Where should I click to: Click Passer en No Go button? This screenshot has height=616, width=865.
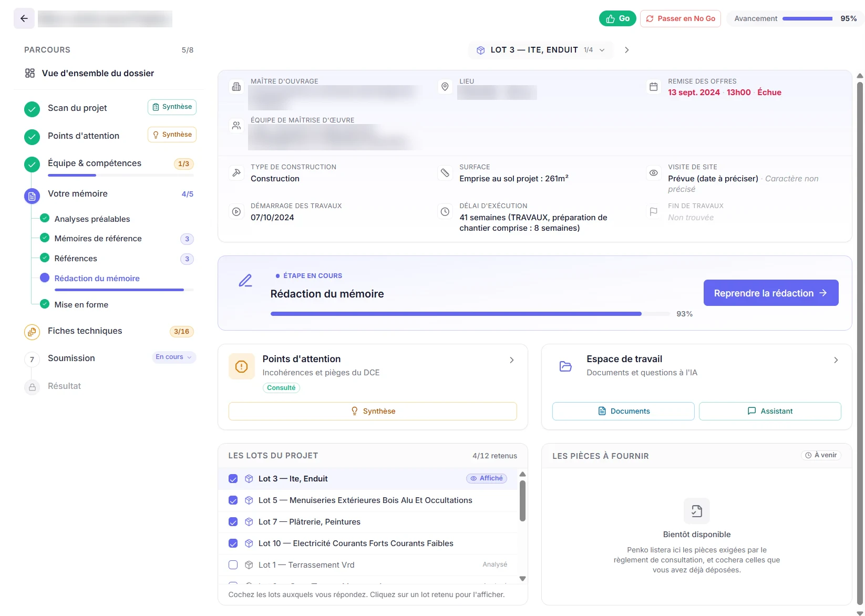click(681, 18)
